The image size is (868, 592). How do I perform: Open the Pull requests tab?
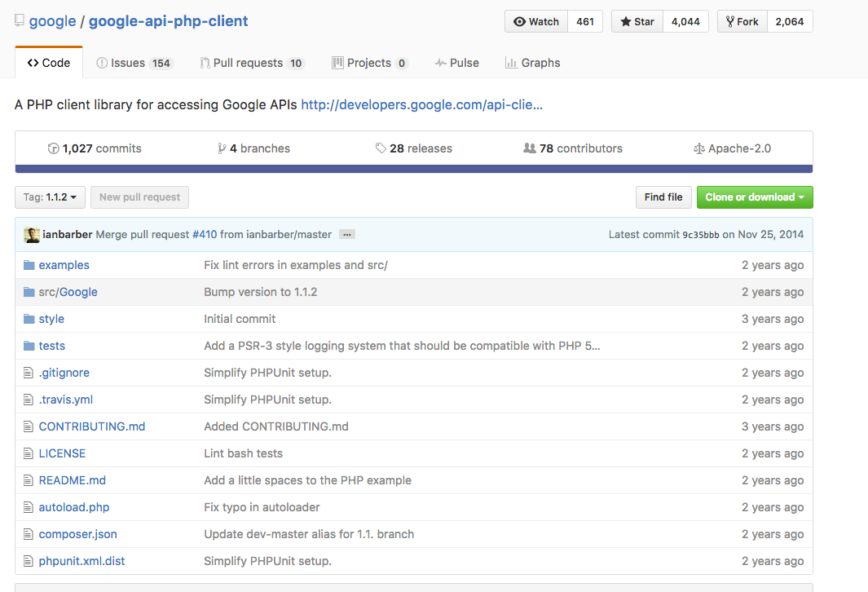251,63
